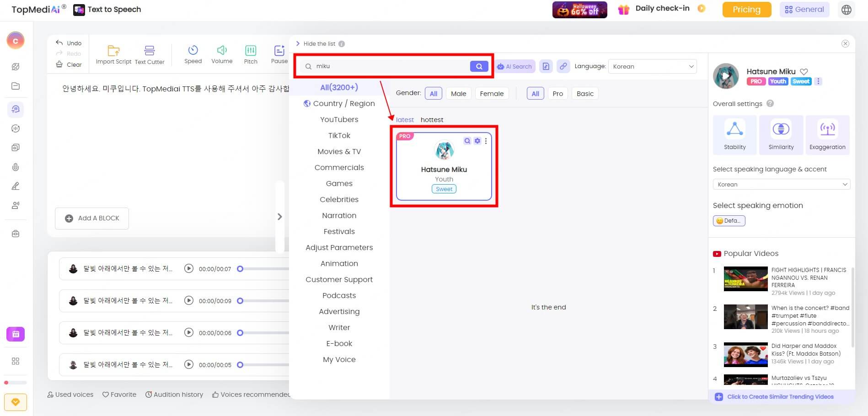Click the Undo button
This screenshot has width=868, height=416.
click(69, 43)
